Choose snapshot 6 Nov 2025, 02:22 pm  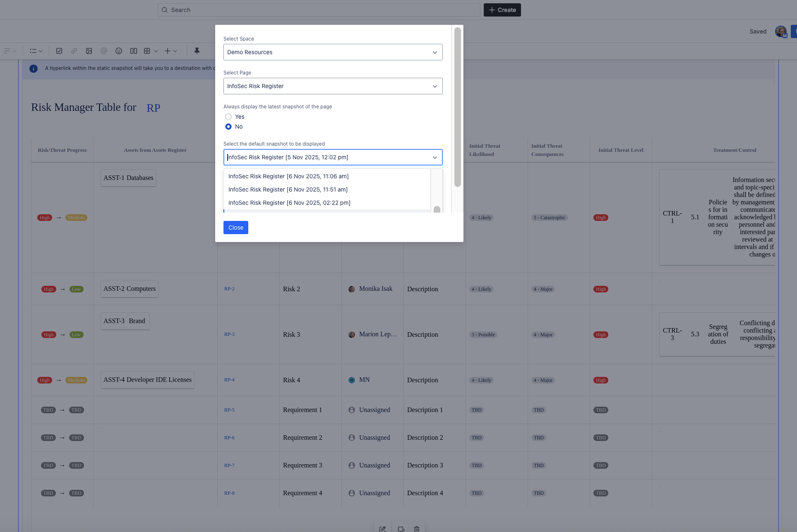(289, 203)
